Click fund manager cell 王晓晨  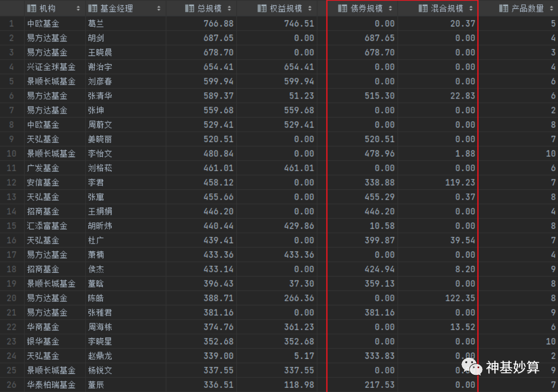click(100, 52)
